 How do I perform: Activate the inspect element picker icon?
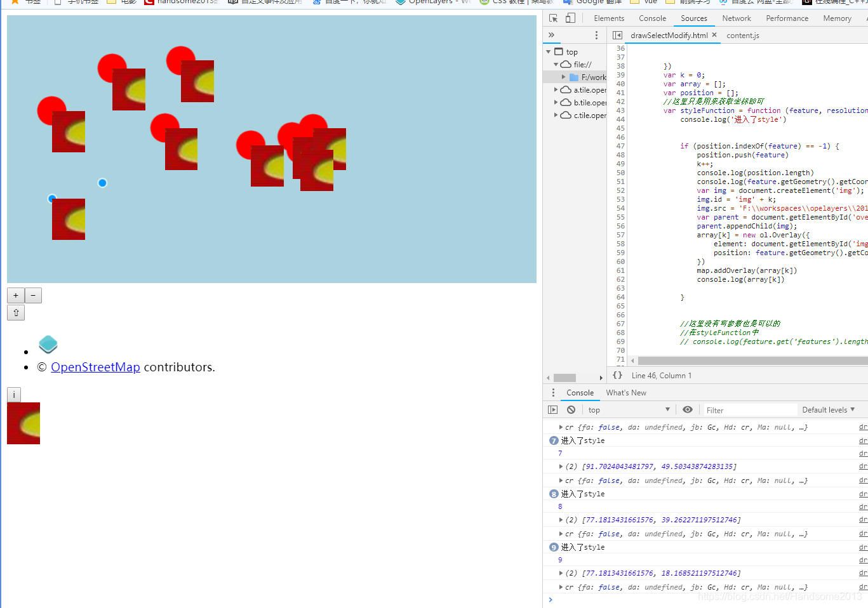click(553, 18)
